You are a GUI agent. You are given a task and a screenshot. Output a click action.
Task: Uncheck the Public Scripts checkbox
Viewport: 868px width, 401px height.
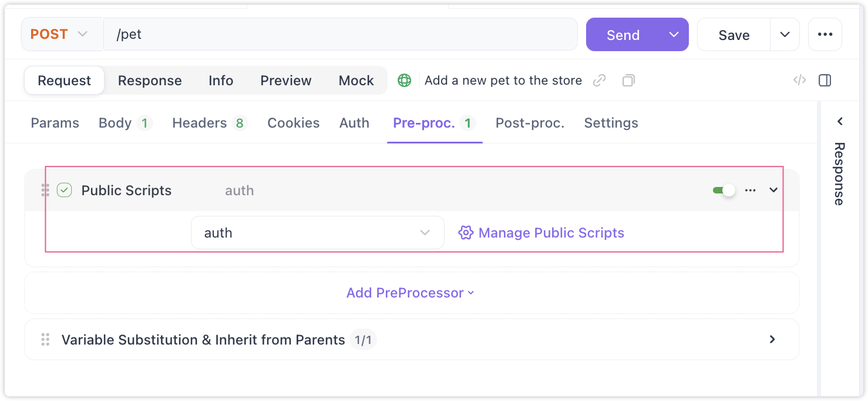tap(64, 191)
